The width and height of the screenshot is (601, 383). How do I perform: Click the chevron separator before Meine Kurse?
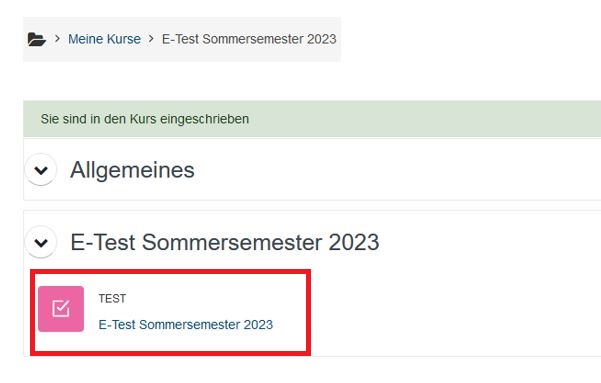(57, 38)
